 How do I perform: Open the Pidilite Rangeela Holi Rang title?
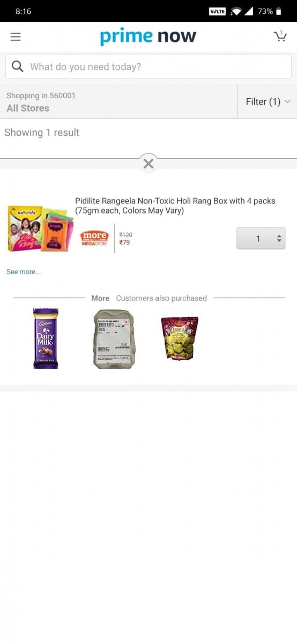(175, 206)
